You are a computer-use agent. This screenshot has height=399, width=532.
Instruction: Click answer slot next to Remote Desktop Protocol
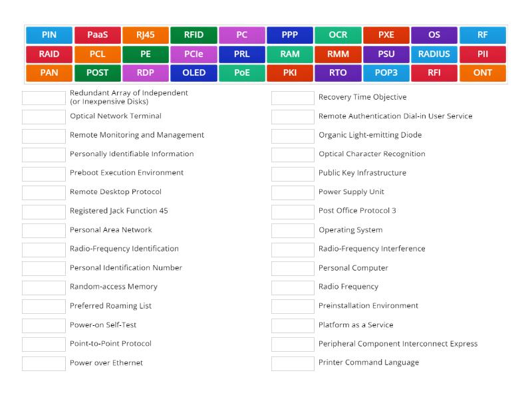point(43,192)
